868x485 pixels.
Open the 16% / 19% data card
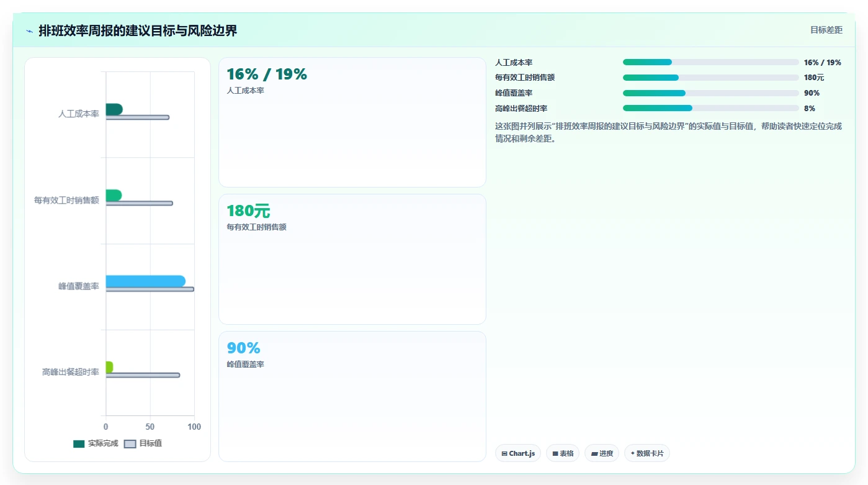coord(352,122)
